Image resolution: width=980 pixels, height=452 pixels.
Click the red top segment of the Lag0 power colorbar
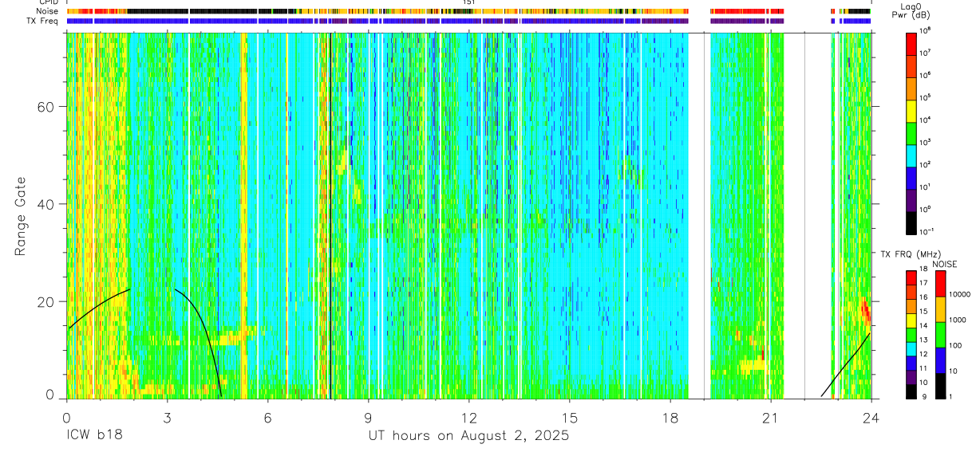coord(911,42)
